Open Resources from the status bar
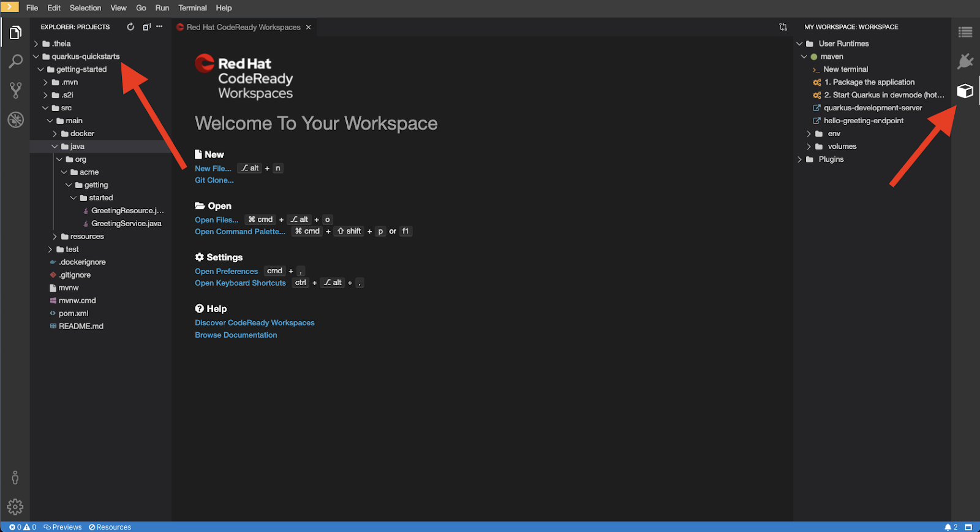 click(x=110, y=527)
